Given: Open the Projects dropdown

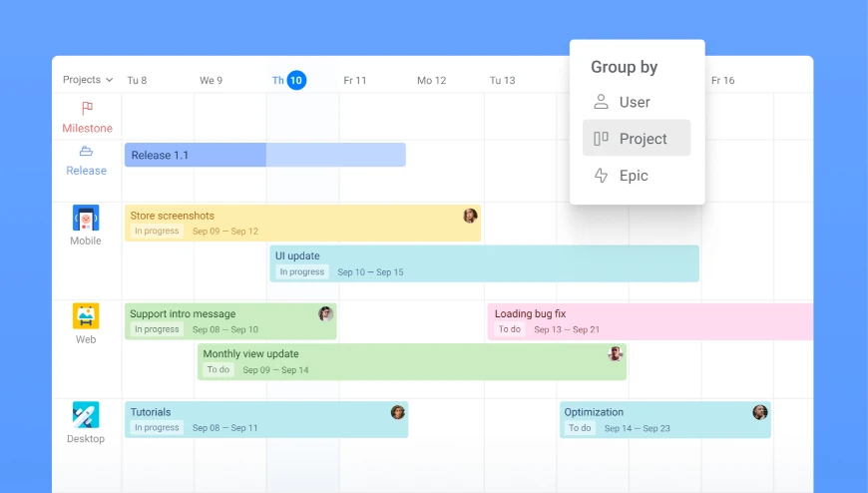Looking at the screenshot, I should click(88, 80).
